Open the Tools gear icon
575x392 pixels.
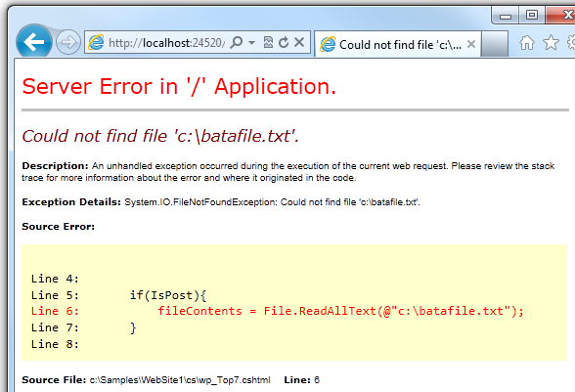[571, 43]
